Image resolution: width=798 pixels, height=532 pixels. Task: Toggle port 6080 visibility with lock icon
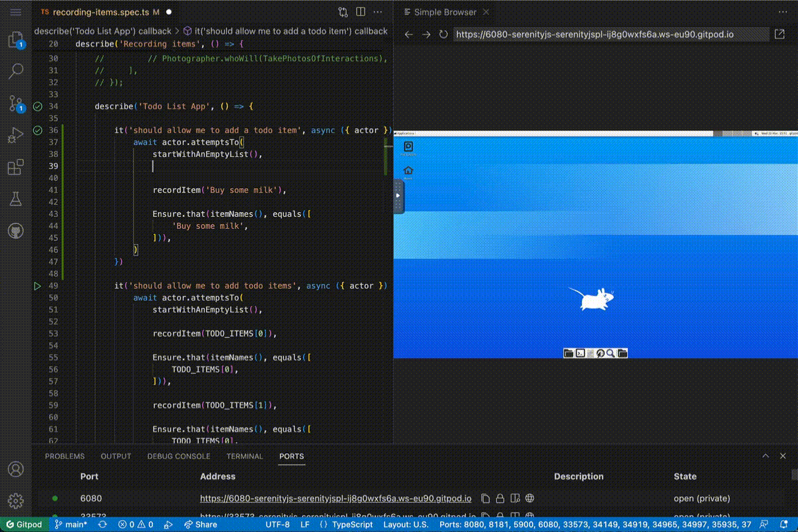coord(500,498)
